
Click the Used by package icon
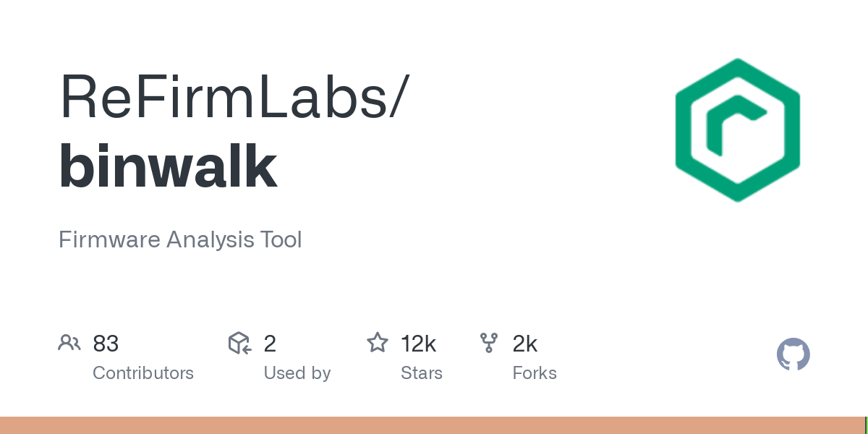point(239,343)
